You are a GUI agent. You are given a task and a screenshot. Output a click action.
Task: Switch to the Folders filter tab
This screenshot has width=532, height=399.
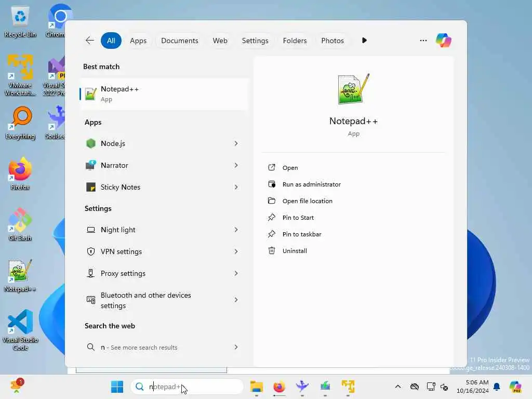pyautogui.click(x=295, y=41)
